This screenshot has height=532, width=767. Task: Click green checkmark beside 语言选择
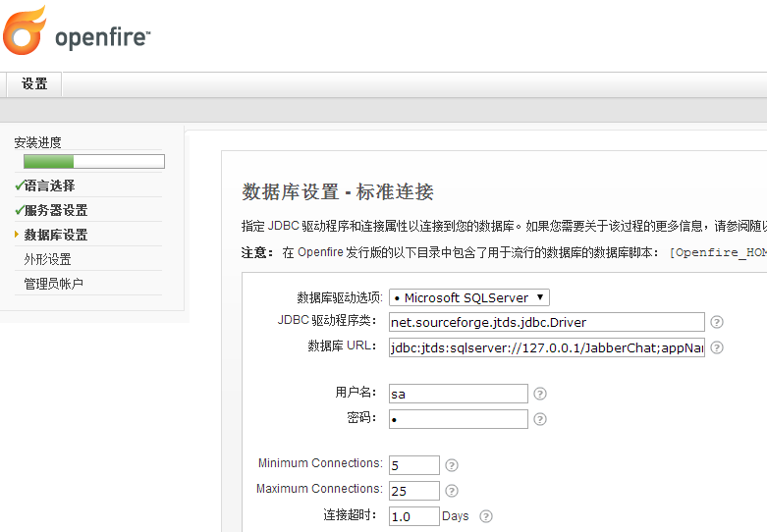pyautogui.click(x=19, y=186)
